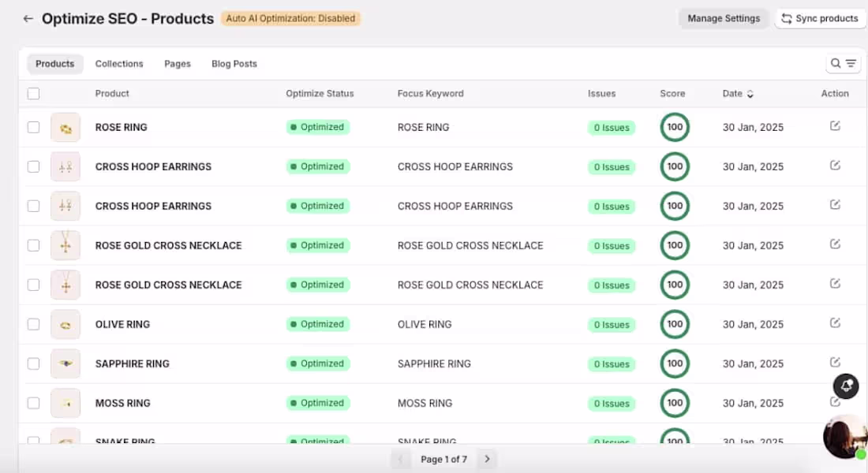Click the Score column header
Viewport: 868px width, 473px height.
672,94
